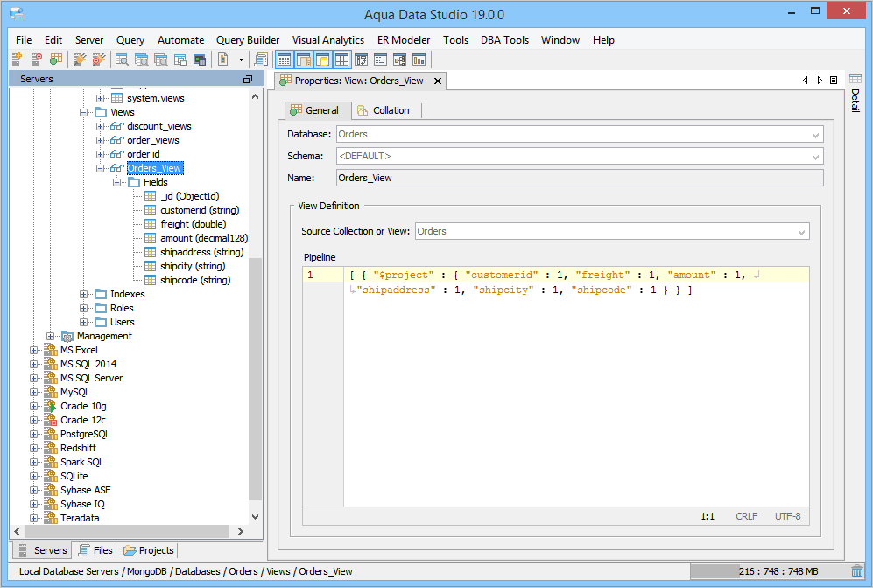This screenshot has height=588, width=873.
Task: Click the Register Server toolbar icon
Action: (x=17, y=59)
